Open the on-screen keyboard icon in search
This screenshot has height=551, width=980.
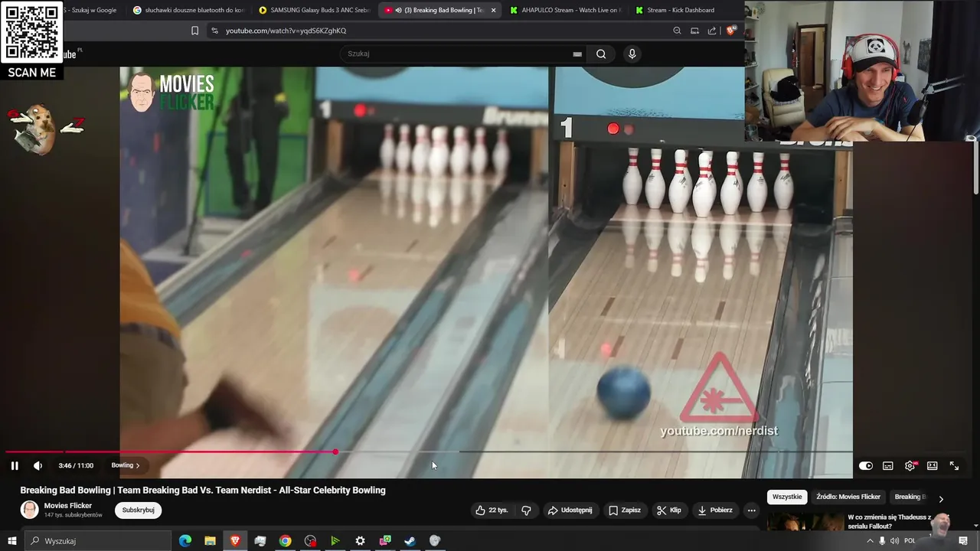577,54
